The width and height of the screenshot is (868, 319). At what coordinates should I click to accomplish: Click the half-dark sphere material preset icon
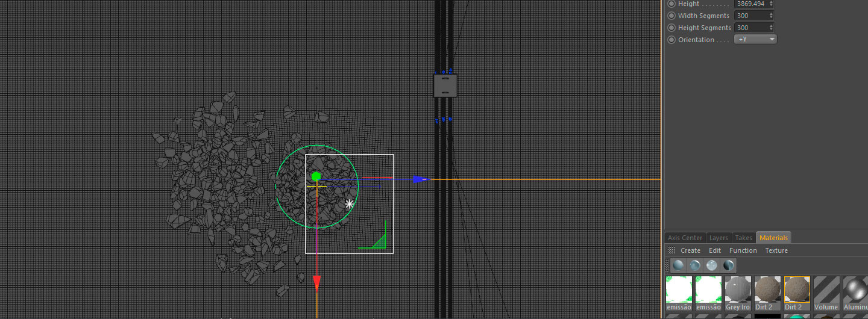point(729,265)
